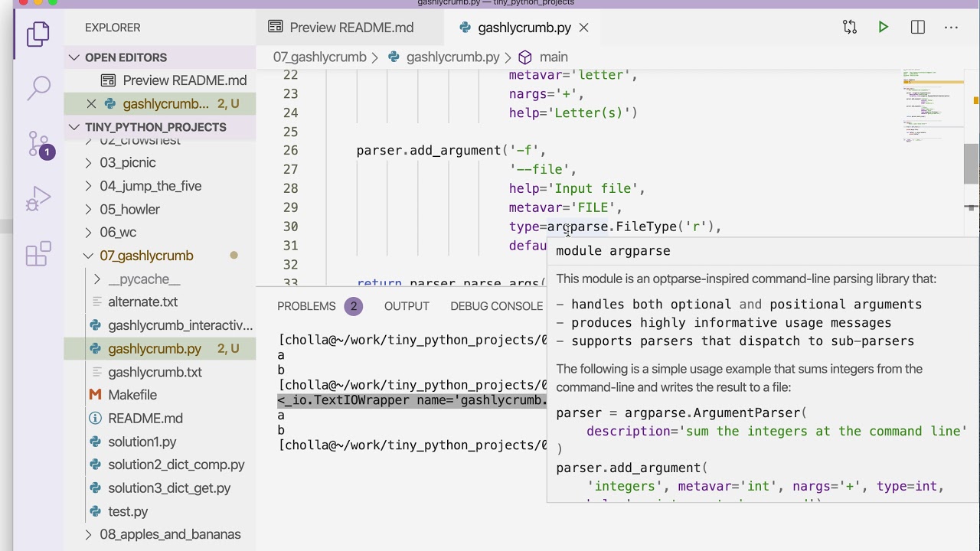Image resolution: width=980 pixels, height=551 pixels.
Task: Open the Search view icon
Action: [38, 88]
